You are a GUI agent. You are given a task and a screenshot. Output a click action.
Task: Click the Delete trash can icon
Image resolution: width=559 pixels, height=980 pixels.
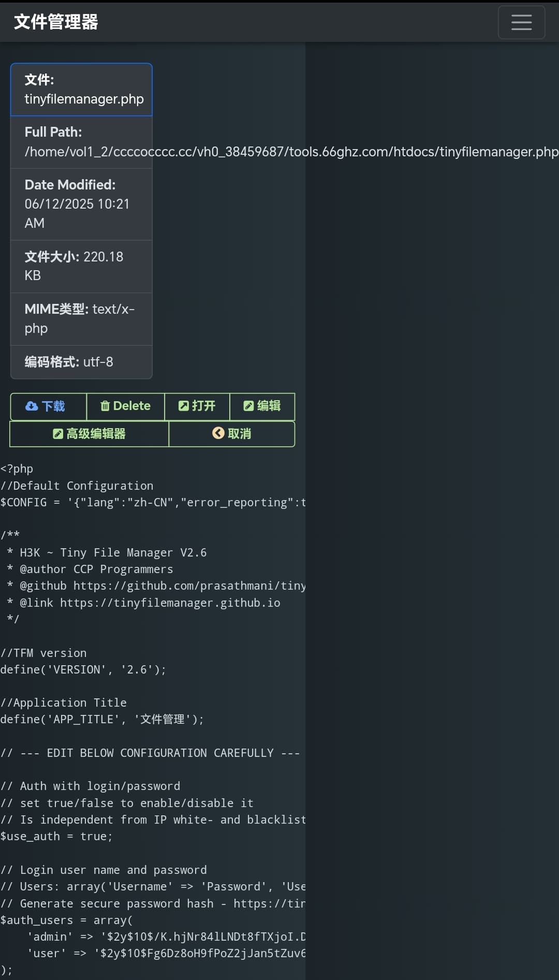[105, 406]
